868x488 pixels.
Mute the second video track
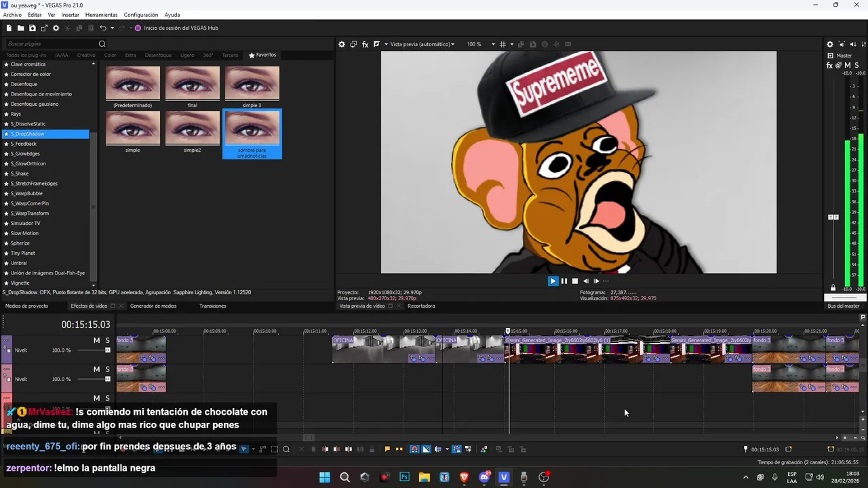point(96,369)
